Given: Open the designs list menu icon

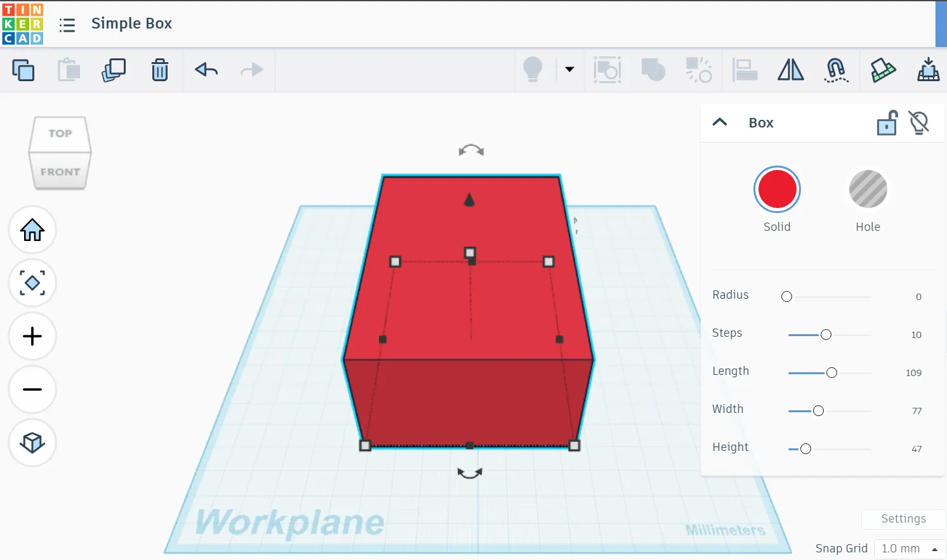Looking at the screenshot, I should tap(67, 25).
